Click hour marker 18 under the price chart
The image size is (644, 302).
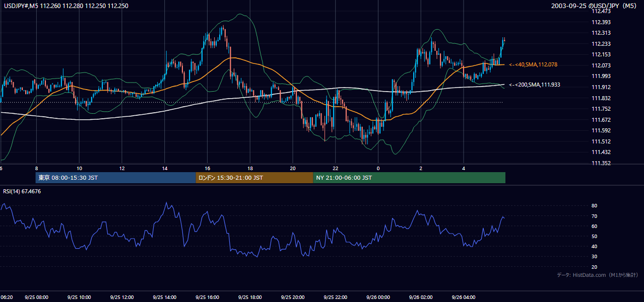pos(250,168)
